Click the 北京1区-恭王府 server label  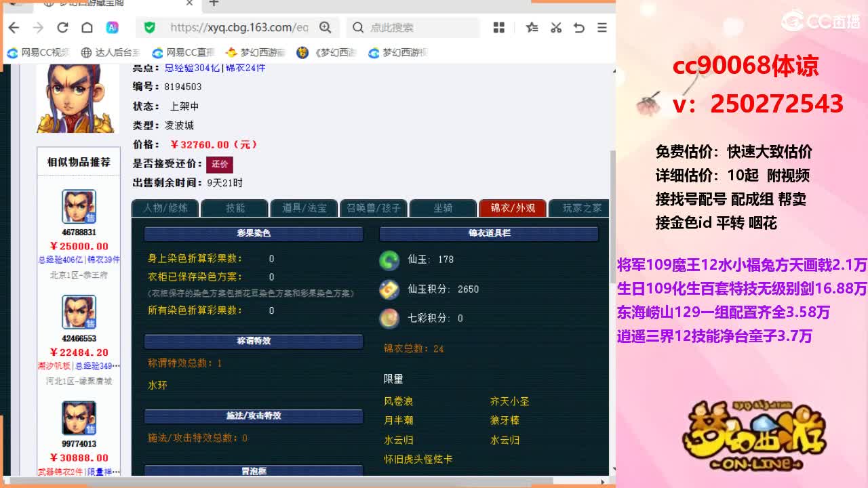coord(79,275)
